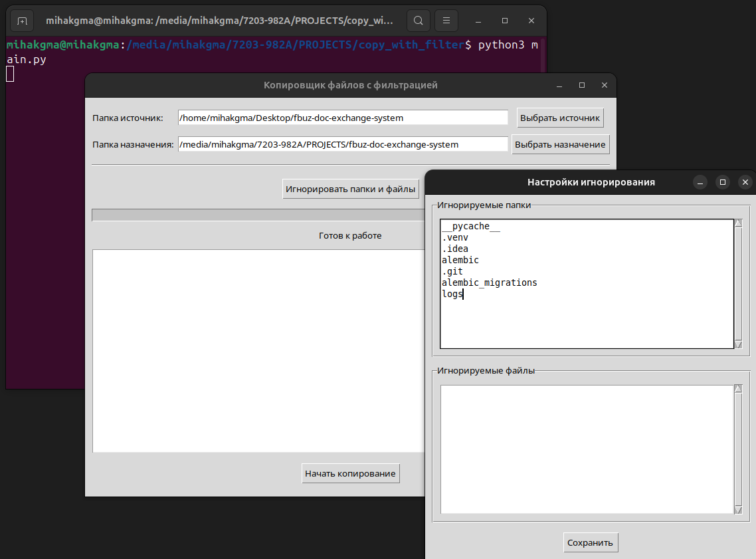Minimize the Настройки игнорирования window
The height and width of the screenshot is (559, 756).
[700, 182]
